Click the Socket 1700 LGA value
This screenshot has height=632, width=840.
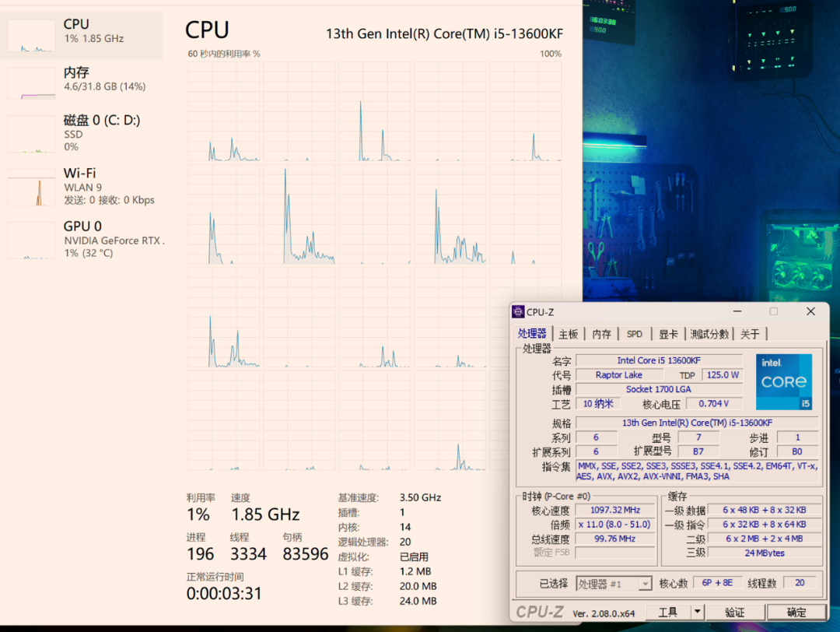click(659, 389)
